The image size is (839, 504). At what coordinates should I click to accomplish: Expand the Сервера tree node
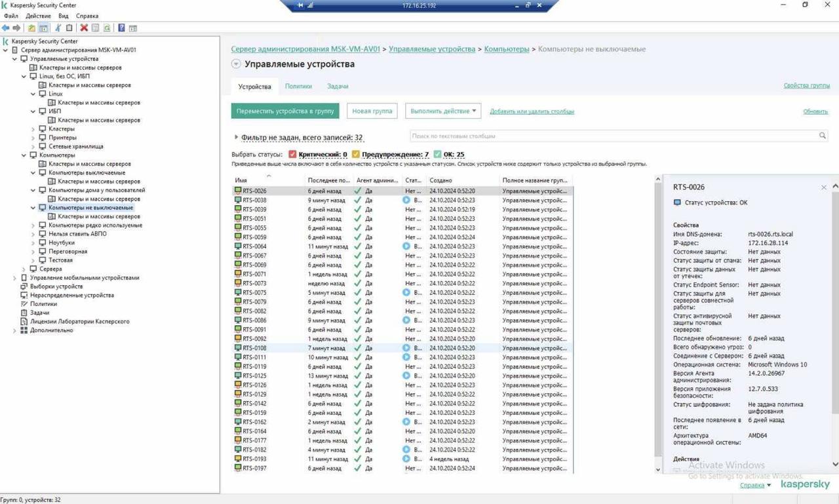(x=24, y=269)
